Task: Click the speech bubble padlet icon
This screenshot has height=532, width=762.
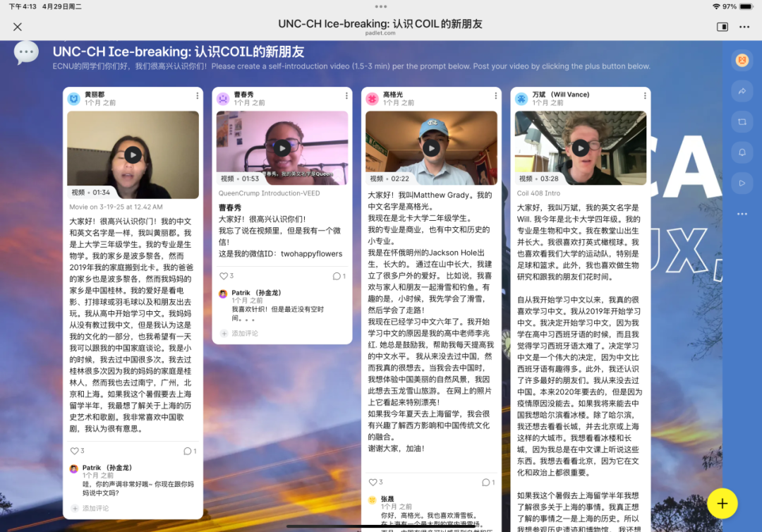Action: (x=26, y=52)
